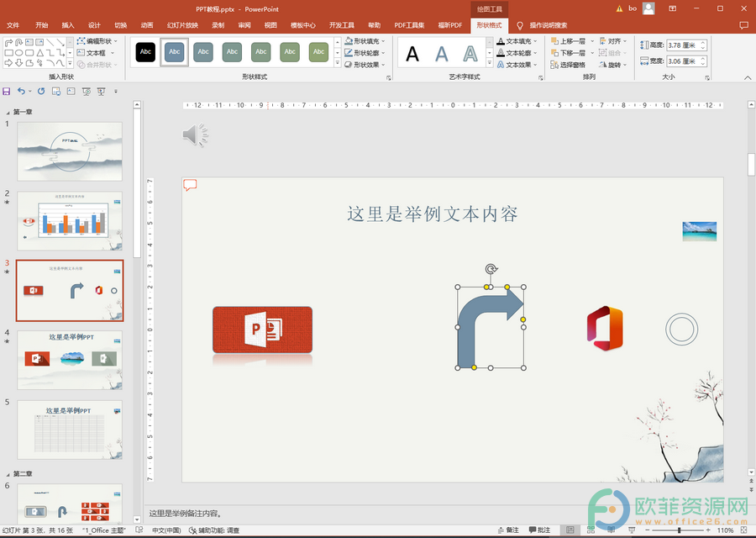
Task: Toggle normal view button in status bar
Action: tap(570, 530)
